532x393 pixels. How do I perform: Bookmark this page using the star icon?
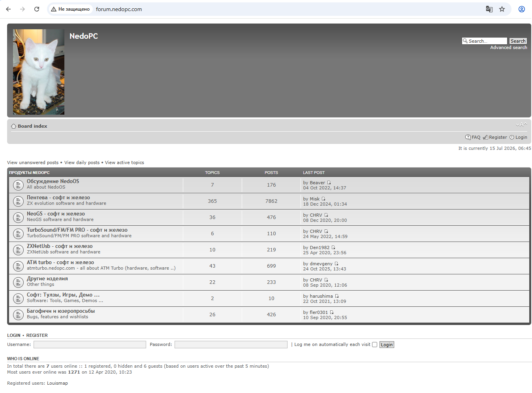502,9
